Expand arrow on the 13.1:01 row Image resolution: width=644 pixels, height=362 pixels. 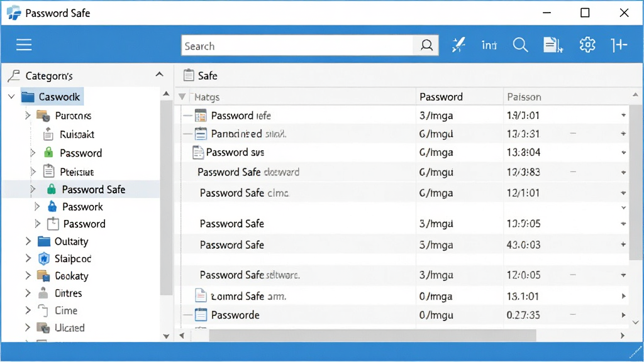click(623, 296)
